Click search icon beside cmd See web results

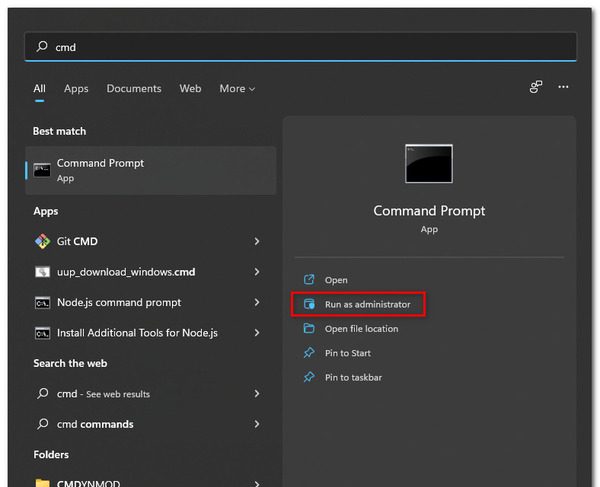42,393
